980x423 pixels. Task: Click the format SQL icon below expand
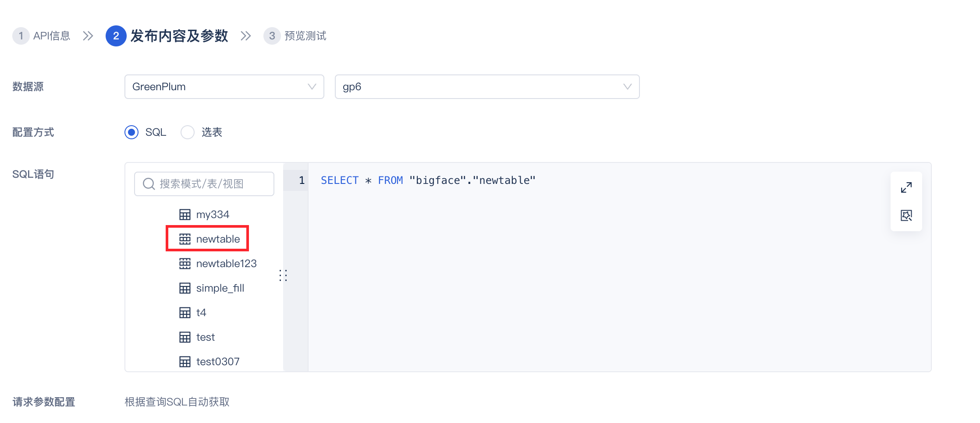click(906, 215)
